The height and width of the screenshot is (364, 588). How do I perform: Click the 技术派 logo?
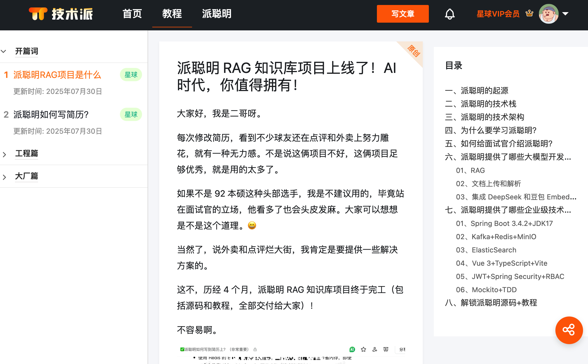(61, 14)
